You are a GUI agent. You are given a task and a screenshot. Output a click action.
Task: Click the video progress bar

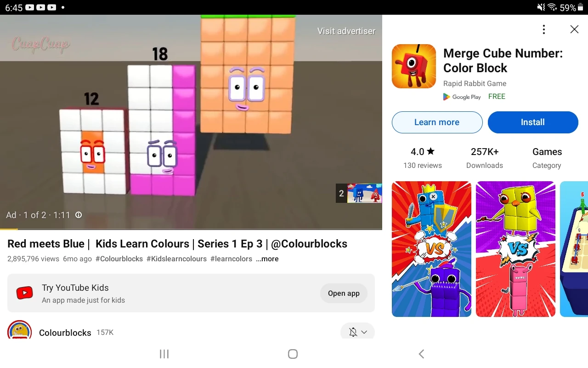191,229
